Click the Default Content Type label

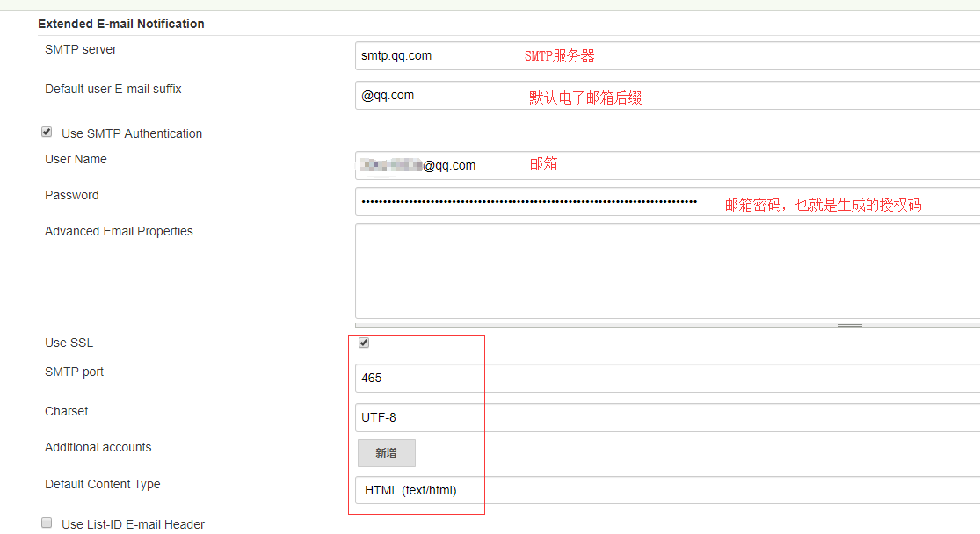click(103, 484)
